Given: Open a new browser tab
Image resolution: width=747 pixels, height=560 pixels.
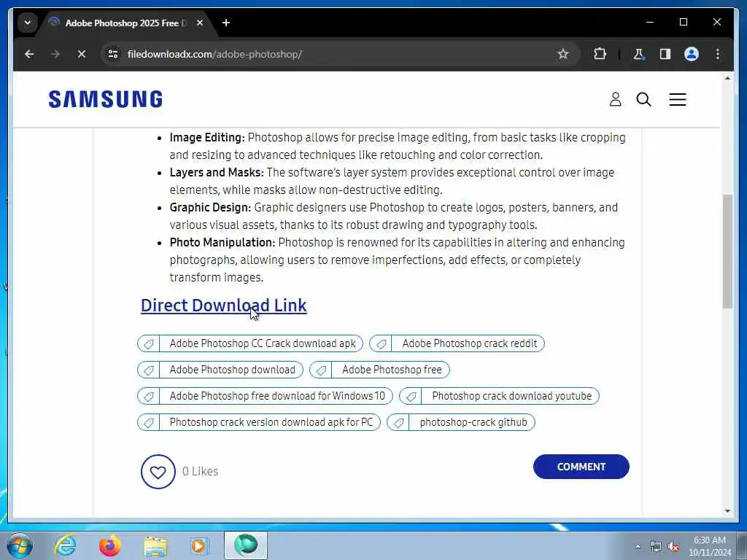Looking at the screenshot, I should point(226,23).
